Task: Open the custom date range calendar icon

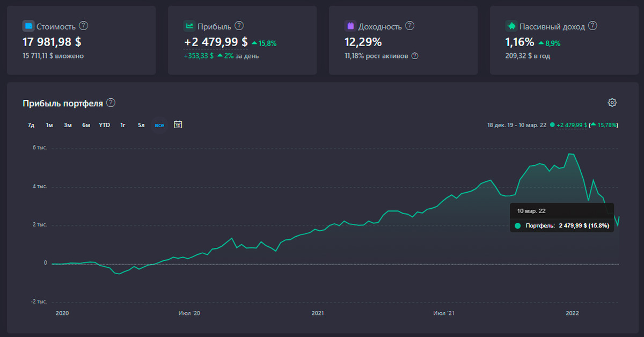Action: tap(178, 124)
